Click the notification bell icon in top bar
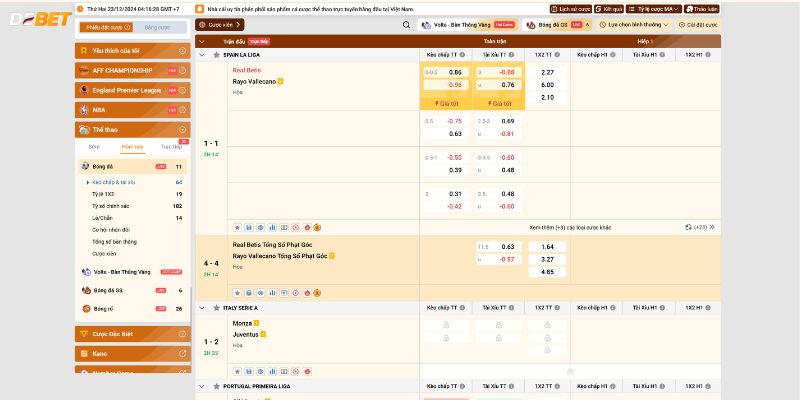The height and width of the screenshot is (400, 800). pos(199,9)
